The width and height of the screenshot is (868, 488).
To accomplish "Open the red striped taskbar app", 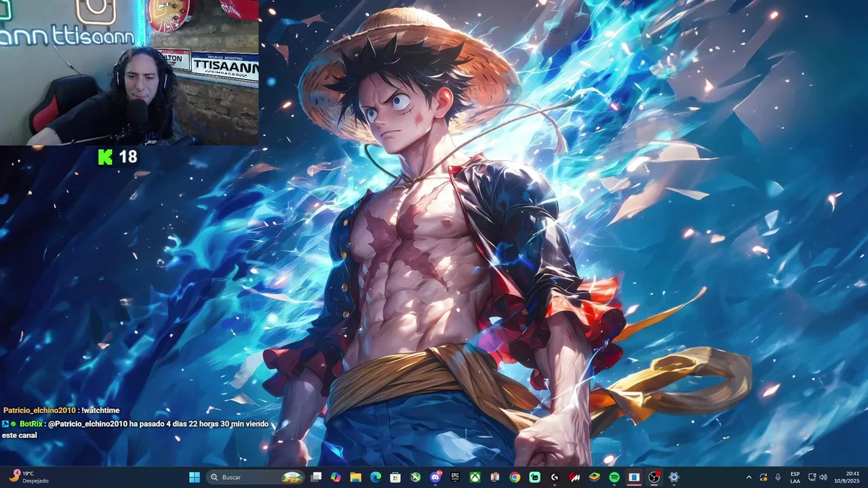I will pos(574,477).
